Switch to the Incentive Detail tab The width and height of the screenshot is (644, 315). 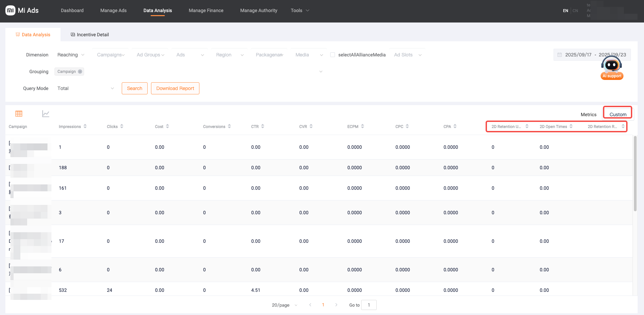coord(90,35)
